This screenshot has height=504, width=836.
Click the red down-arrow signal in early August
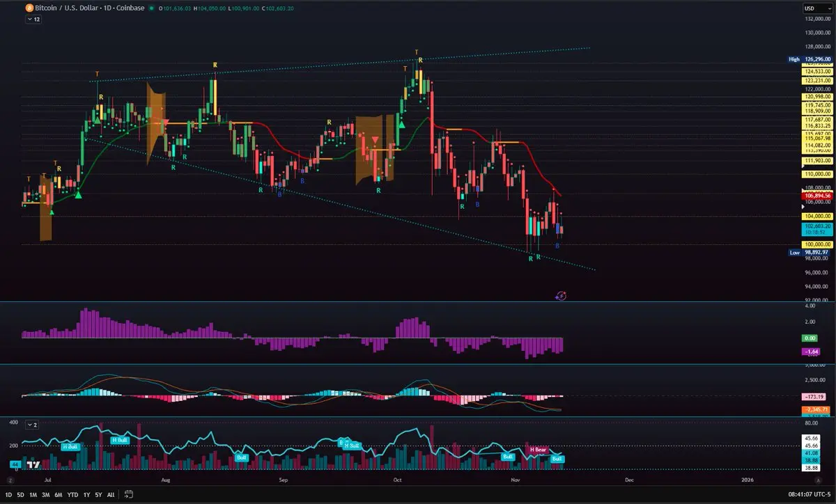tap(166, 123)
